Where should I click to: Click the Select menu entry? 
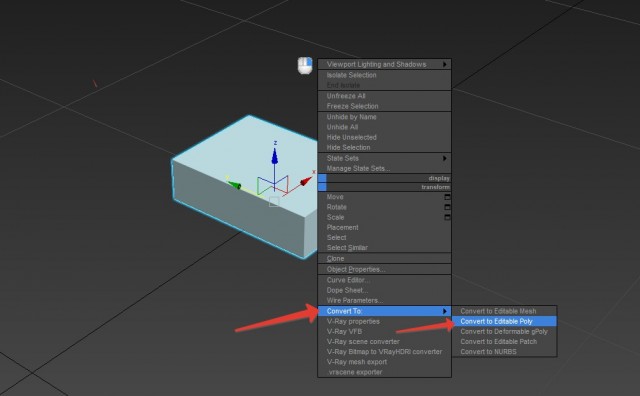tap(384, 238)
